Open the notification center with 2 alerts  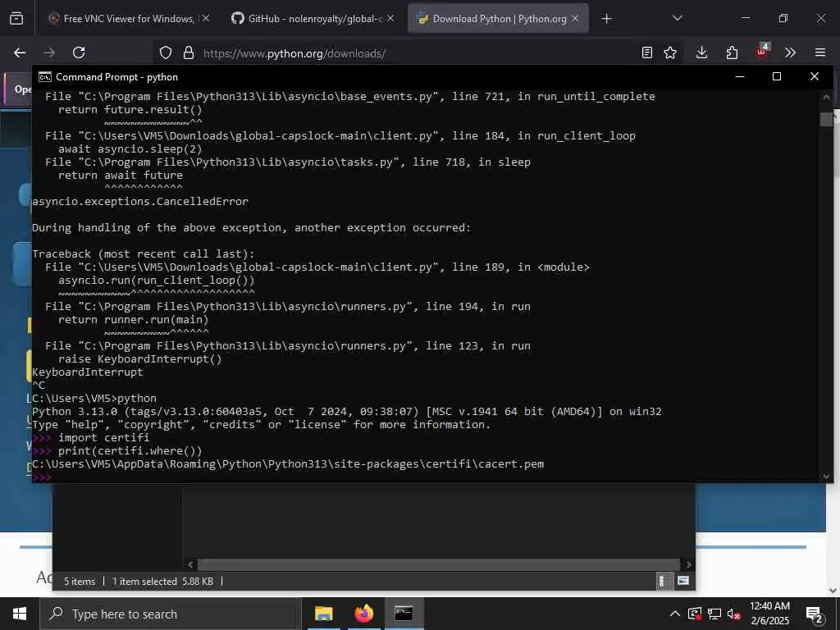click(815, 614)
